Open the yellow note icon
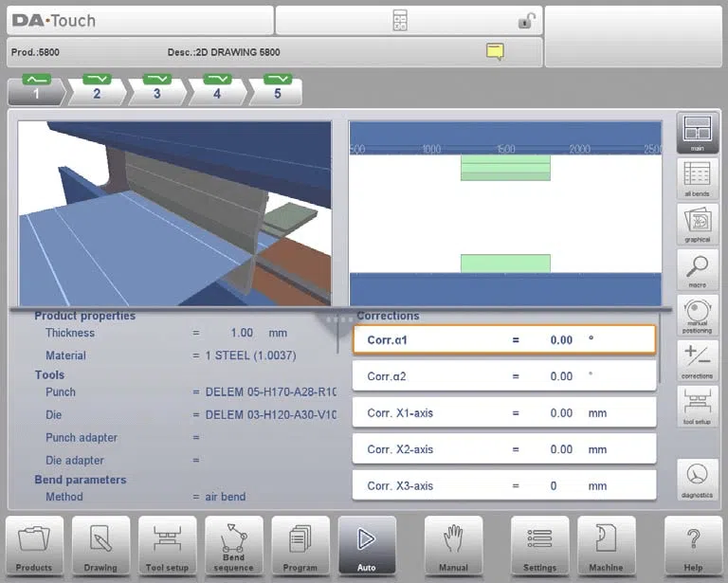The height and width of the screenshot is (583, 728). pyautogui.click(x=495, y=51)
